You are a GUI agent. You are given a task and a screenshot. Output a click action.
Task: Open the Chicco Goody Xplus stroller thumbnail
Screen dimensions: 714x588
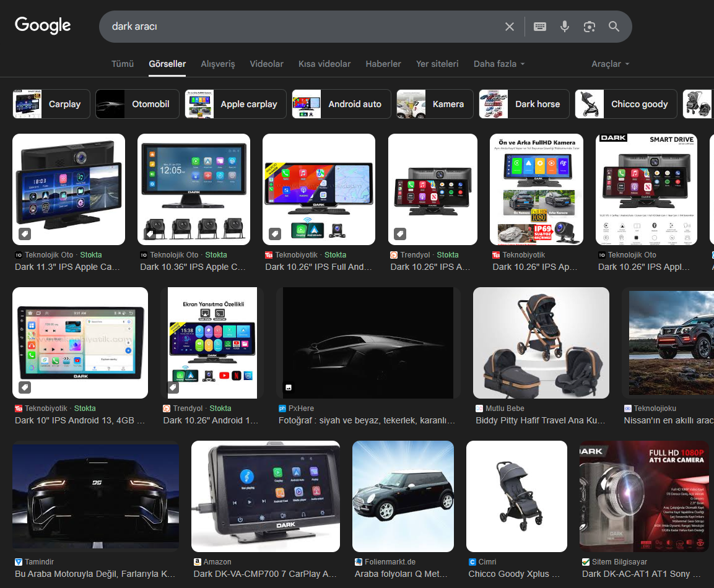pos(517,496)
